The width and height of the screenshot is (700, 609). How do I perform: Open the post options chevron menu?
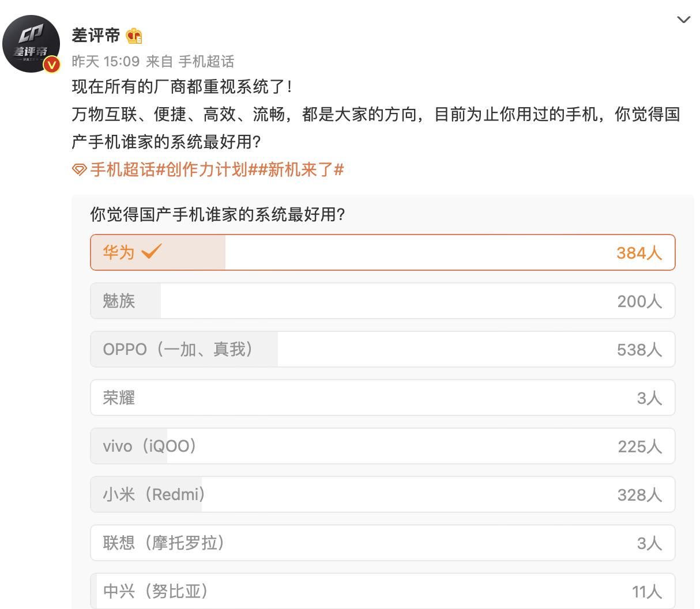click(683, 20)
